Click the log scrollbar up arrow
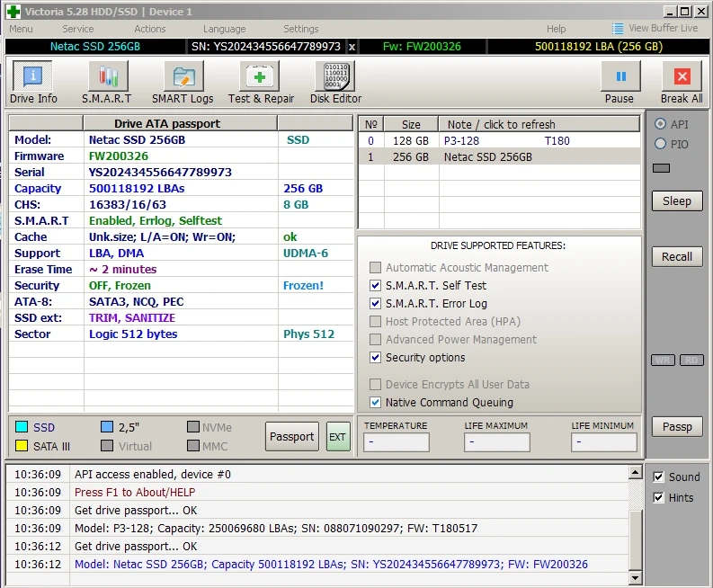The width and height of the screenshot is (713, 588). pos(636,472)
